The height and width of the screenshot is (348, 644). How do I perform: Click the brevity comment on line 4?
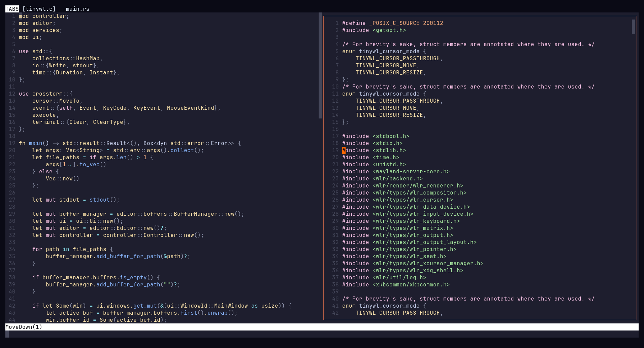point(469,44)
